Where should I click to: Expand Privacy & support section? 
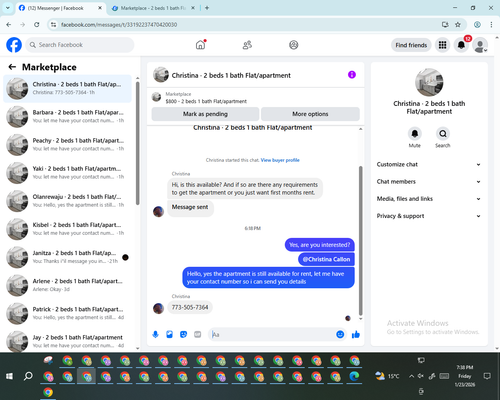pyautogui.click(x=429, y=216)
